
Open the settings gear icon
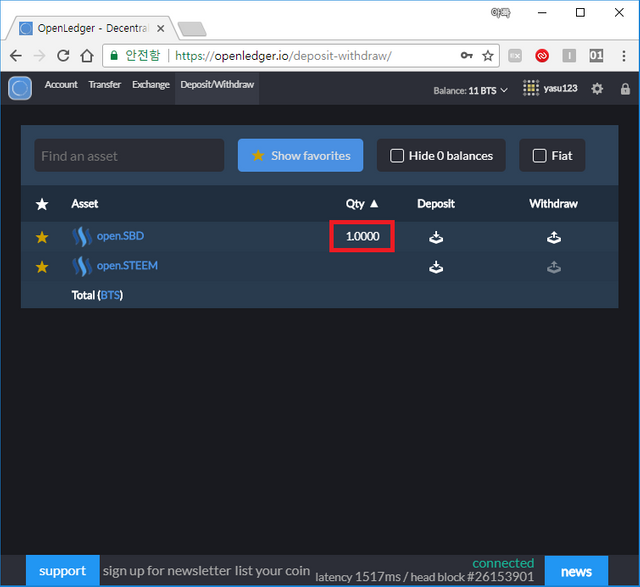pos(597,89)
